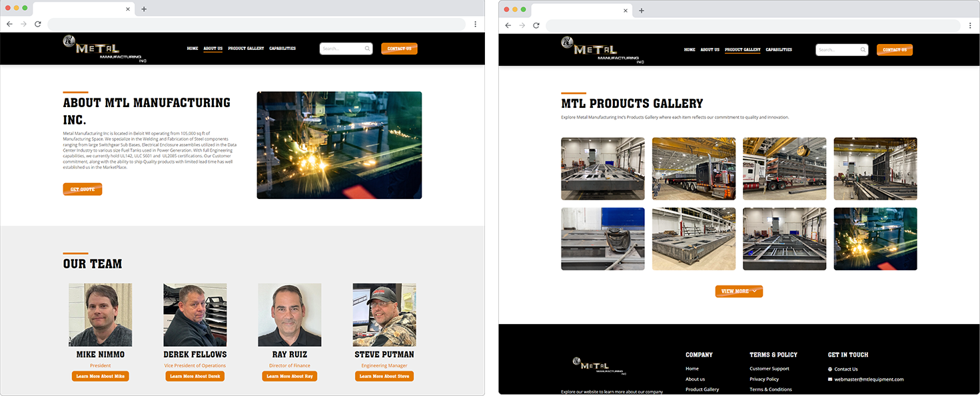Click the Contact Us button in the left window
Viewport: 980px width, 396px height.
coord(399,49)
